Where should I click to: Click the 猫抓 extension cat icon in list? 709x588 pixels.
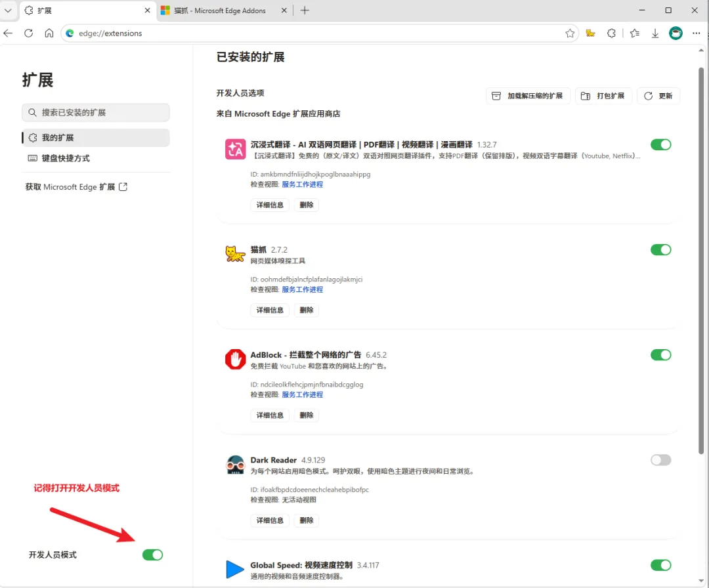pos(235,254)
